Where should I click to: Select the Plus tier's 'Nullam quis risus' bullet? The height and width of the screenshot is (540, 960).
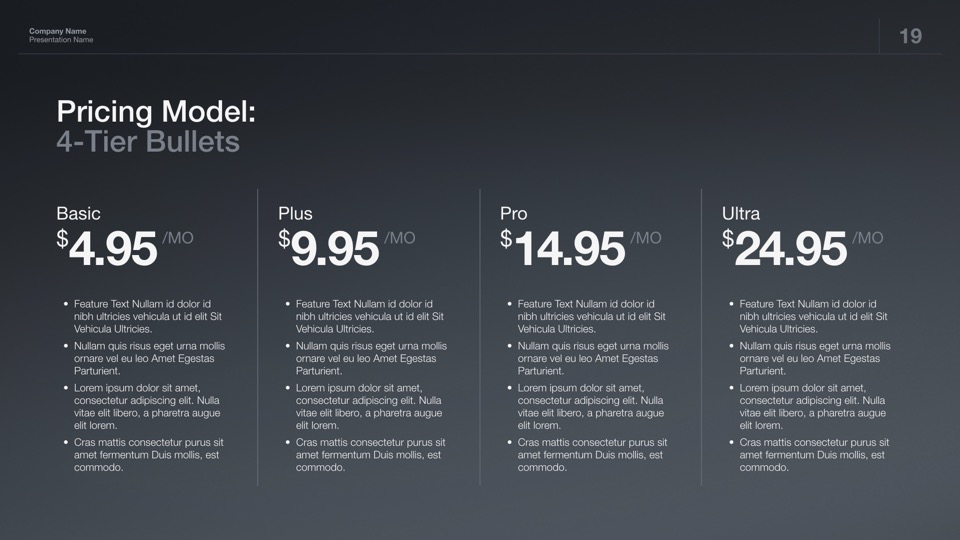tap(370, 358)
